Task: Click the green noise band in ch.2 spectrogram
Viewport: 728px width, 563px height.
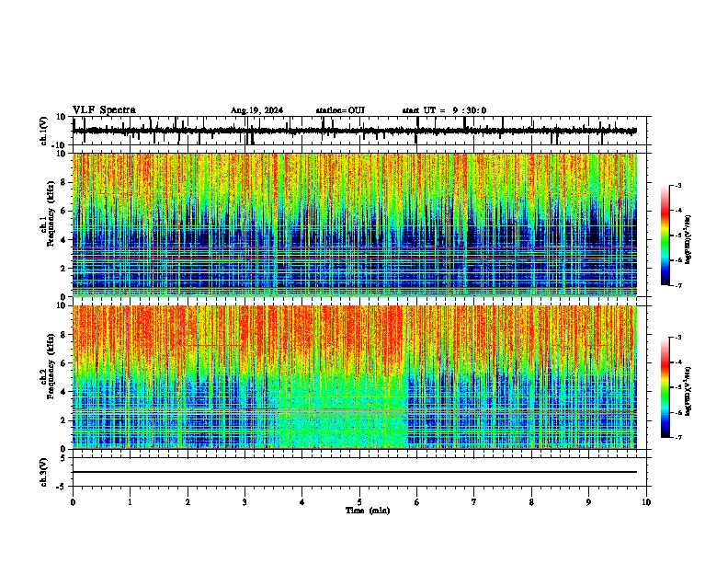Action: tap(342, 411)
